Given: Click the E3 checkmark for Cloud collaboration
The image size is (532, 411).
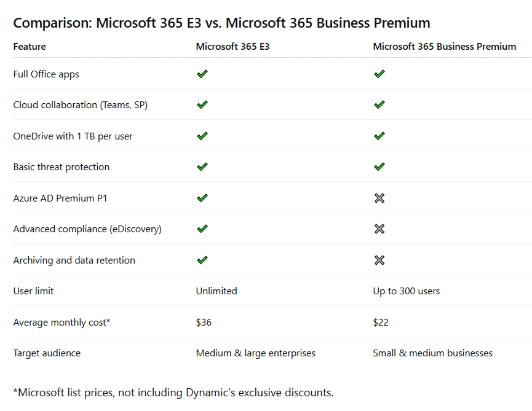Looking at the screenshot, I should click(202, 104).
